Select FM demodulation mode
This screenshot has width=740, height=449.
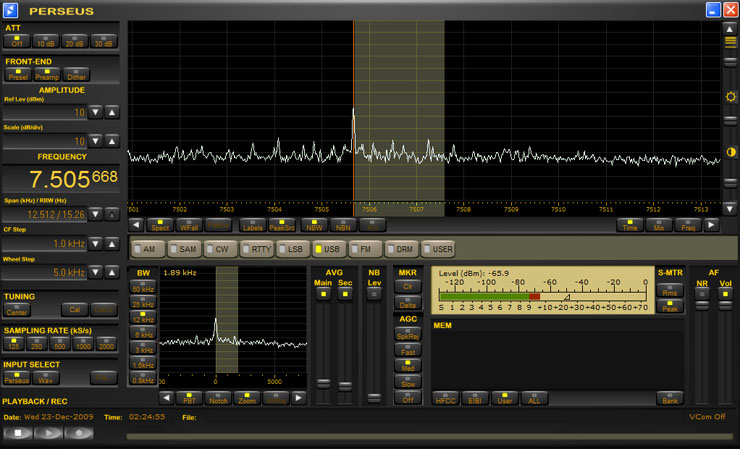[x=366, y=249]
